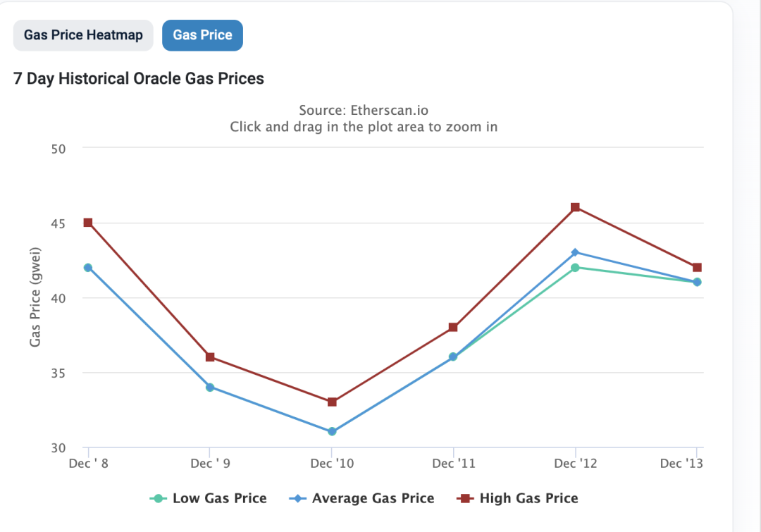Click the 7 Day Historical Oracle Gas Prices heading
The image size is (761, 532).
[x=139, y=79]
